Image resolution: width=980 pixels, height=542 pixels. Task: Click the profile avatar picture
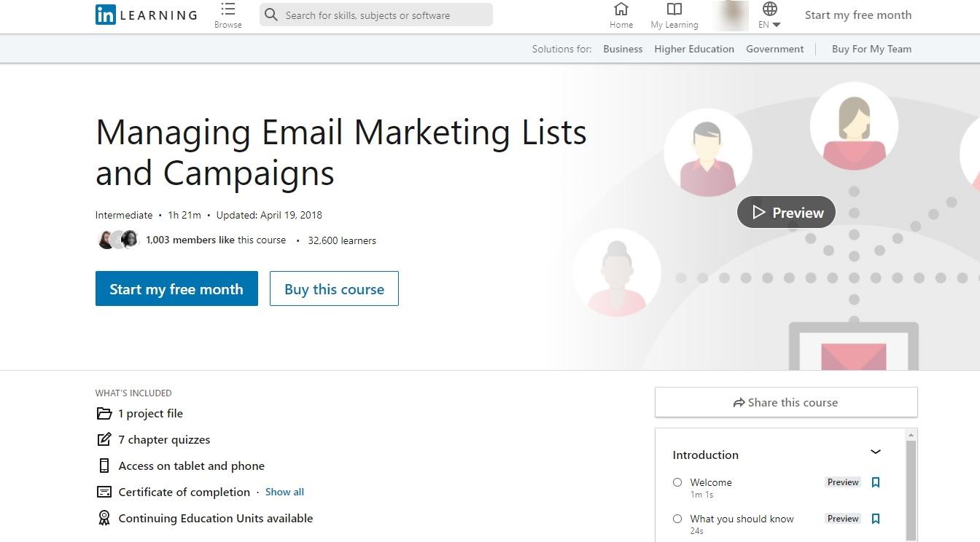coord(731,15)
